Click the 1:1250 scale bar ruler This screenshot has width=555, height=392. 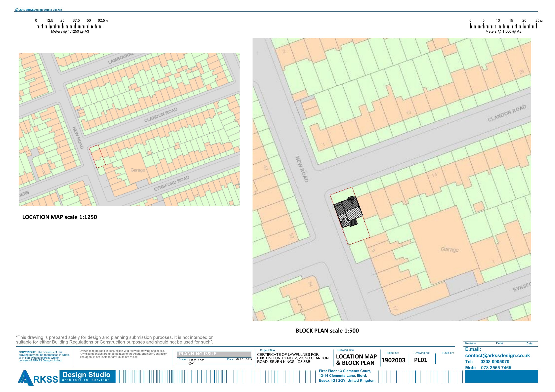pos(69,26)
